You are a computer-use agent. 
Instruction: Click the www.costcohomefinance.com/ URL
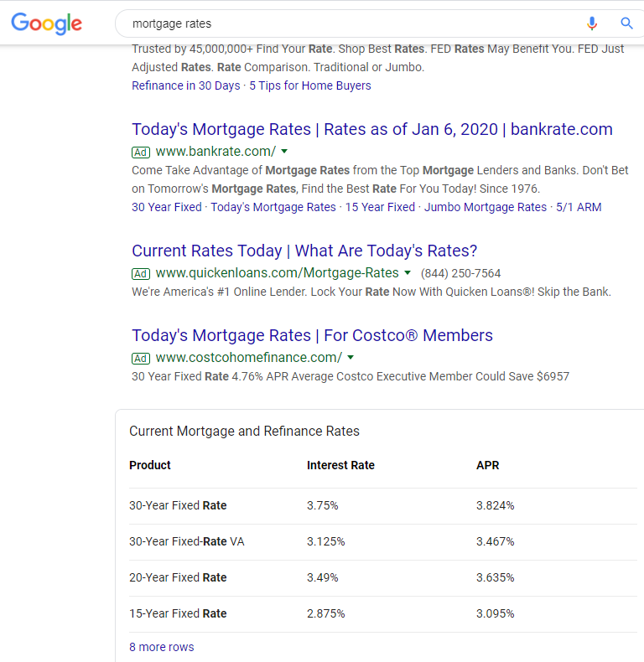pos(249,358)
